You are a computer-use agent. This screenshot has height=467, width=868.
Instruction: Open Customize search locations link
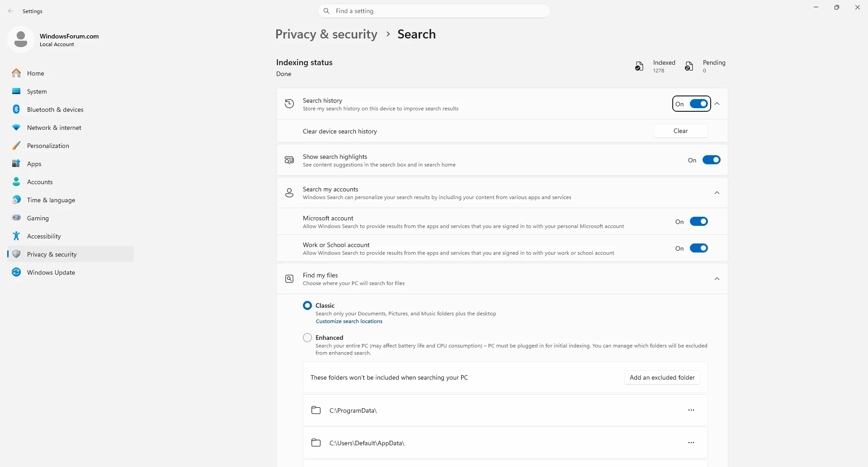(349, 321)
